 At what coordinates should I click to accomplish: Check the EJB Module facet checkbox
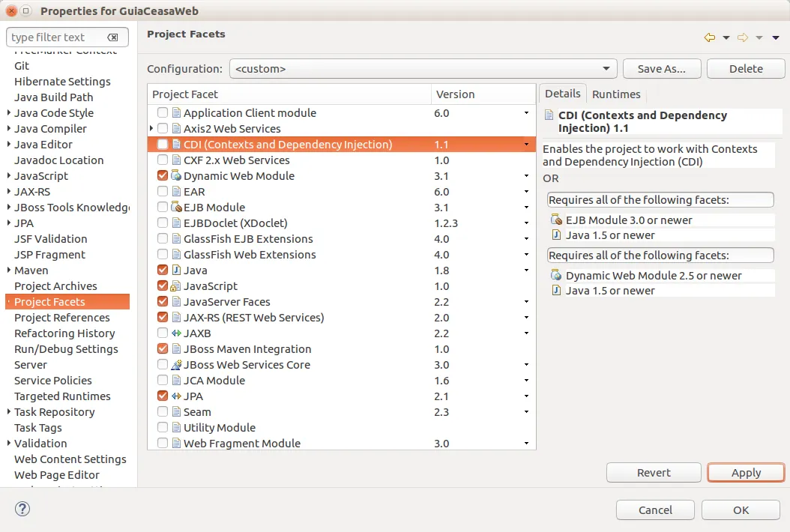163,208
